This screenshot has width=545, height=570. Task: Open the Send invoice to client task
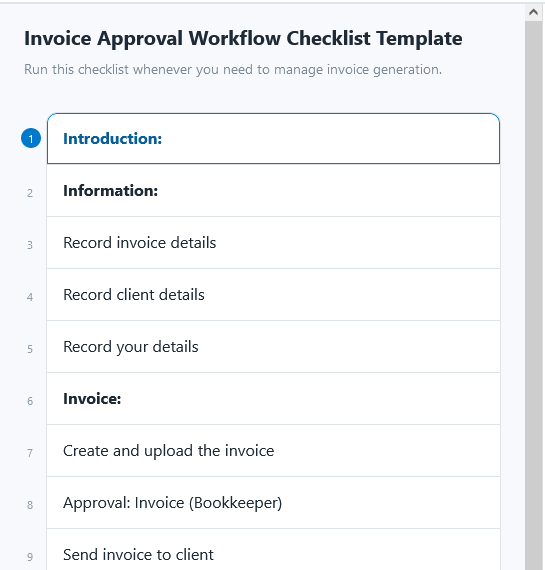point(273,550)
